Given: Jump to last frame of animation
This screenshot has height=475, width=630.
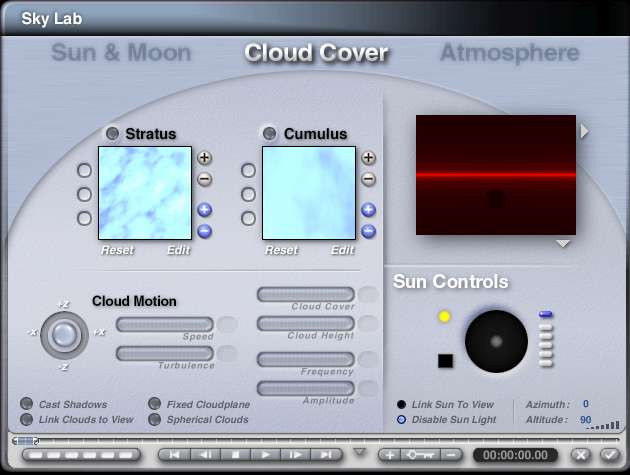Looking at the screenshot, I should [x=327, y=455].
